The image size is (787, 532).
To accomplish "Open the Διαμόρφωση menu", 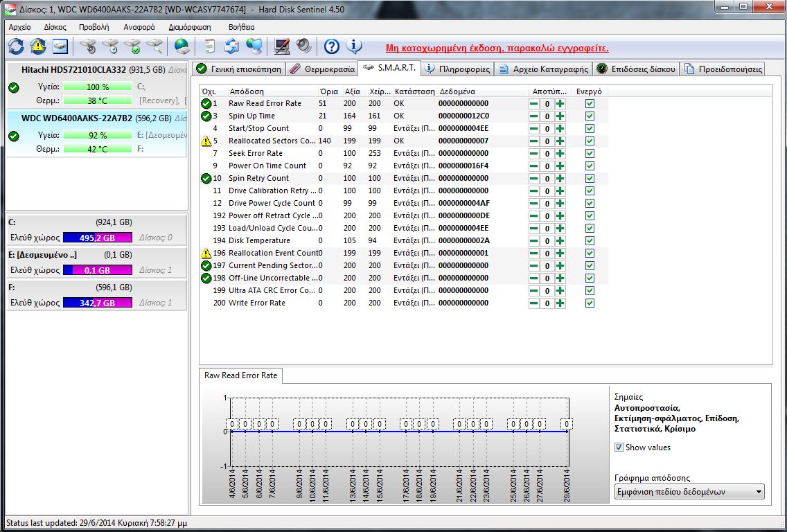I will pyautogui.click(x=190, y=28).
